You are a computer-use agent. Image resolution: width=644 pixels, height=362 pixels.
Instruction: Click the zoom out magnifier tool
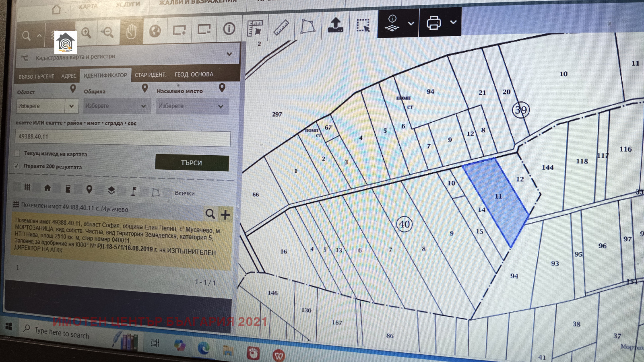click(x=107, y=32)
